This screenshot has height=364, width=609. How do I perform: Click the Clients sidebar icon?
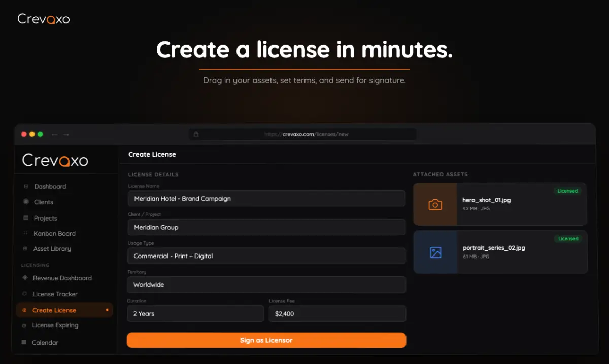[26, 202]
